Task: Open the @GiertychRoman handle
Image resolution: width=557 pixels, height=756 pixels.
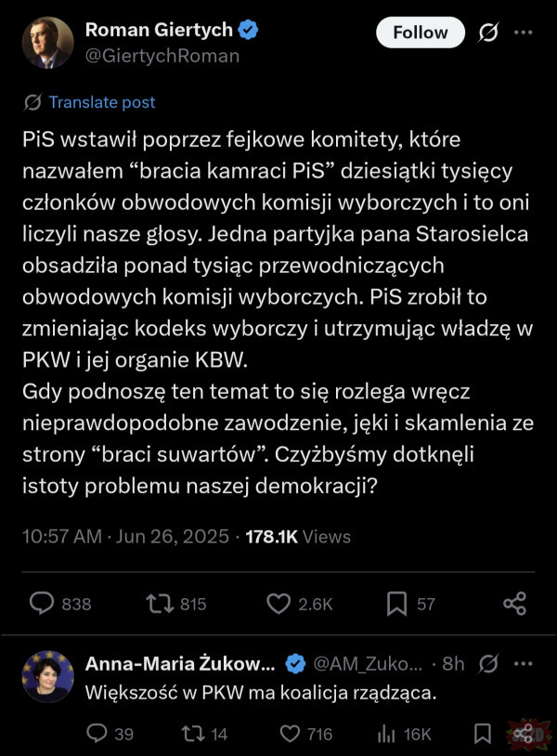Action: click(x=162, y=56)
